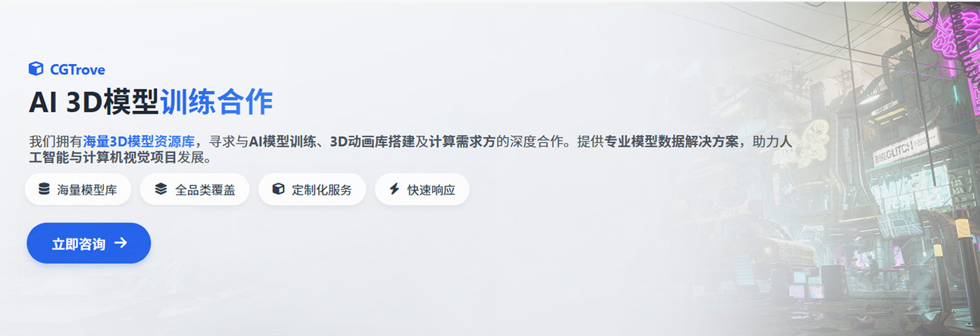Click the right arrow icon inside 立即咨询
The width and height of the screenshot is (980, 336).
click(121, 243)
